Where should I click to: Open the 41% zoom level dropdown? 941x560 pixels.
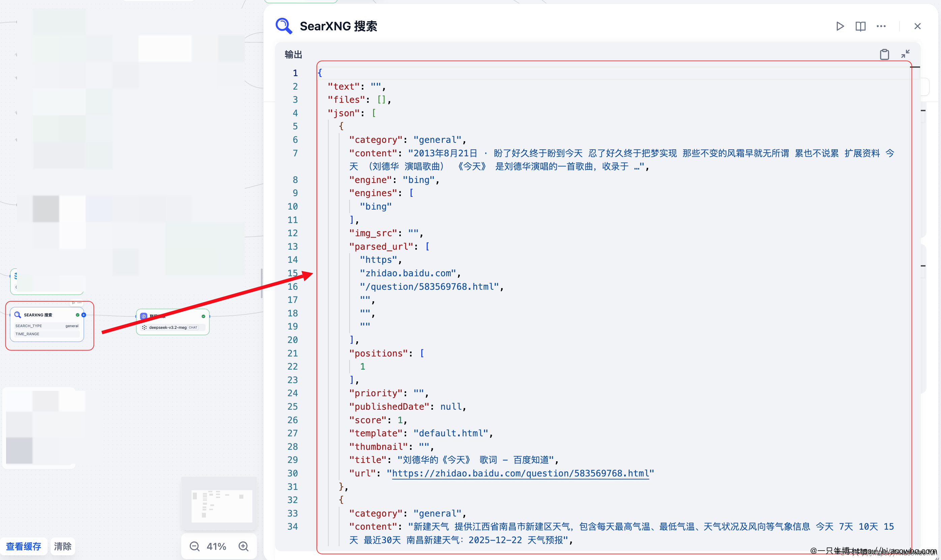pos(216,547)
